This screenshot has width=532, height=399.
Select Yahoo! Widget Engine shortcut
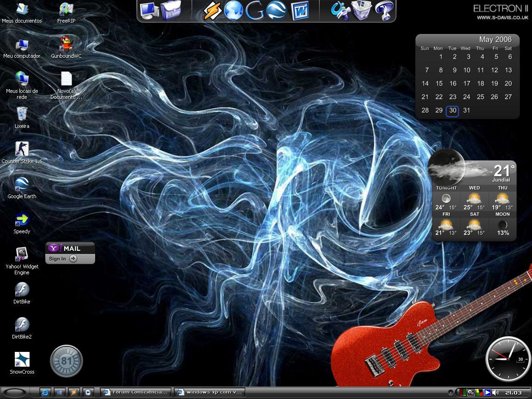pyautogui.click(x=22, y=261)
